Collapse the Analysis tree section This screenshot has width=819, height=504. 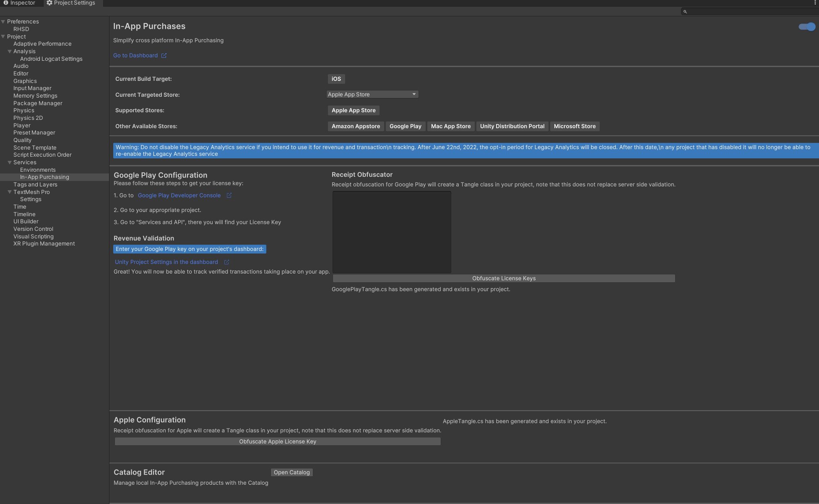[10, 52]
